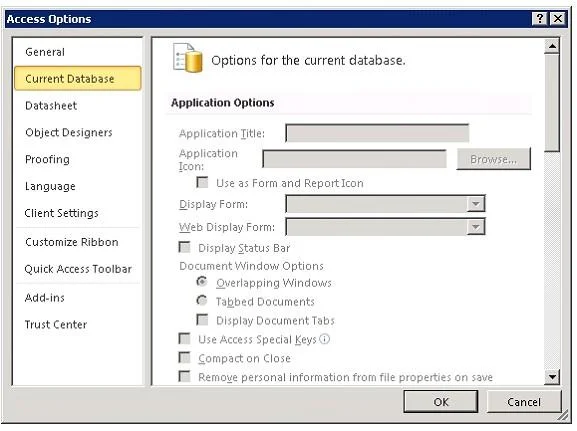Close the Access Options dialog
577x431 pixels.
tap(558, 18)
